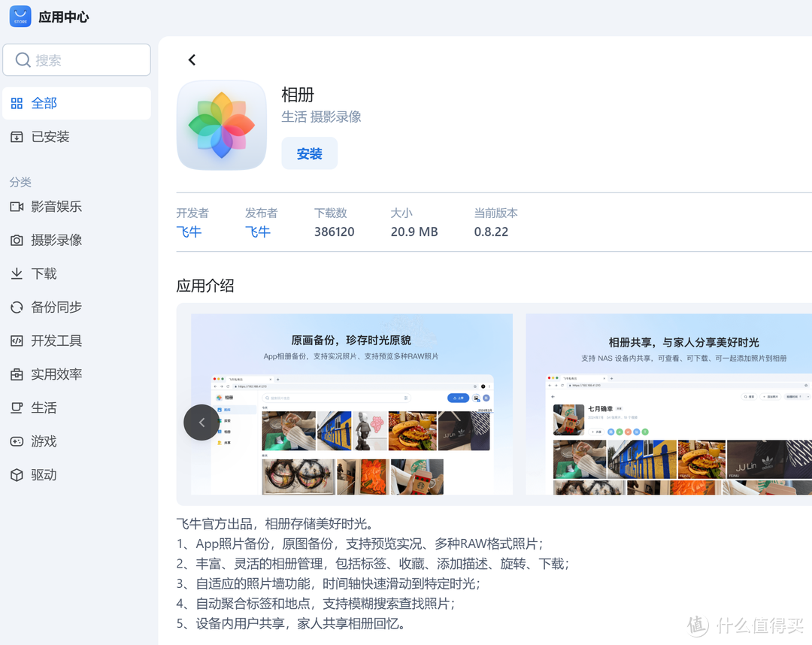Go back using the back arrow
The image size is (812, 645).
(192, 59)
